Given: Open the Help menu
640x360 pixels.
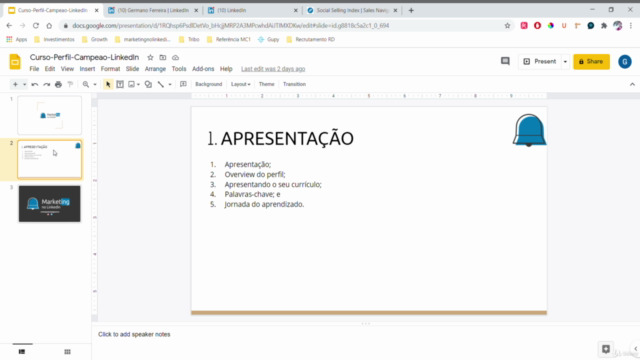Looking at the screenshot, I should click(226, 69).
